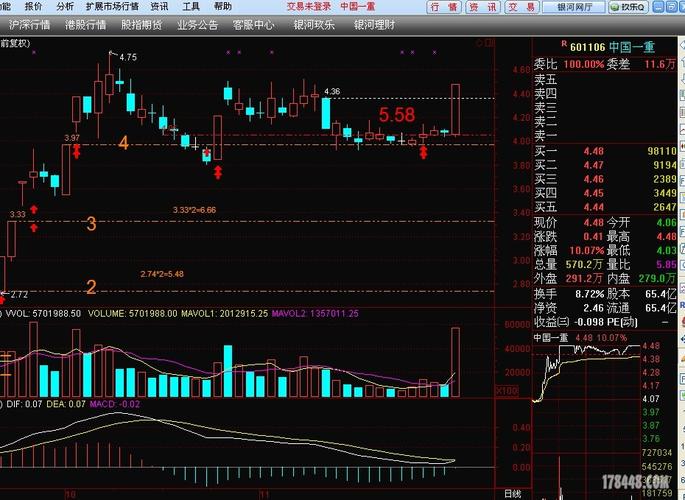Click the 换手 8.72% value

[x=590, y=294]
